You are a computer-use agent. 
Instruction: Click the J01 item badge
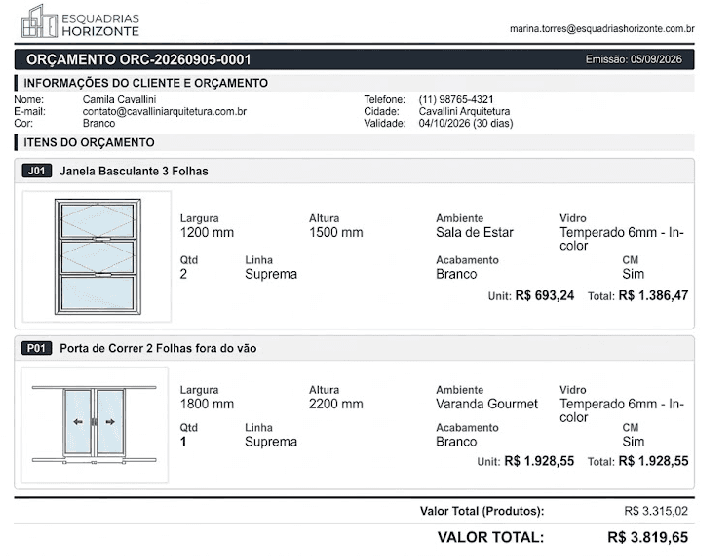point(37,171)
